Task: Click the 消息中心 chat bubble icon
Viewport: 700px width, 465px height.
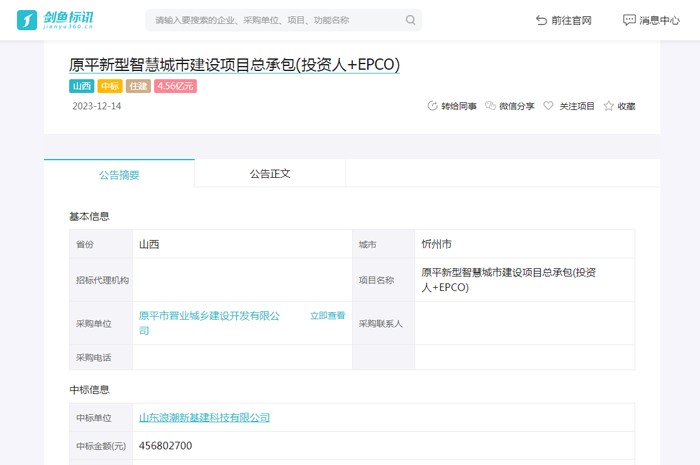Action: pyautogui.click(x=629, y=20)
